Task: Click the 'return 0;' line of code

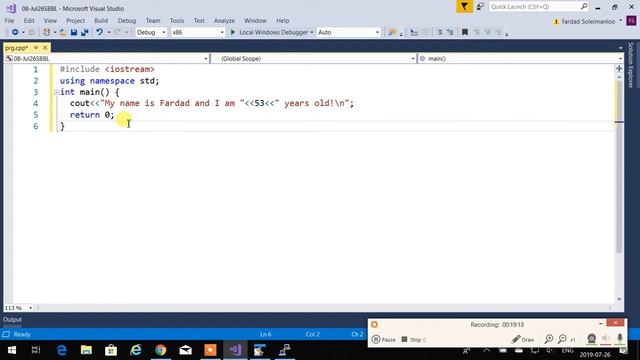Action: 92,115
